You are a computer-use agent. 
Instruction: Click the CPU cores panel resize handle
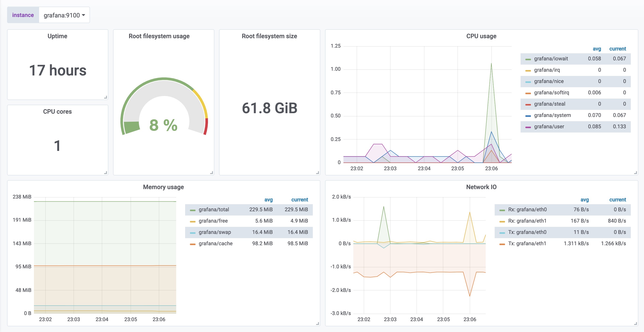coord(106,173)
